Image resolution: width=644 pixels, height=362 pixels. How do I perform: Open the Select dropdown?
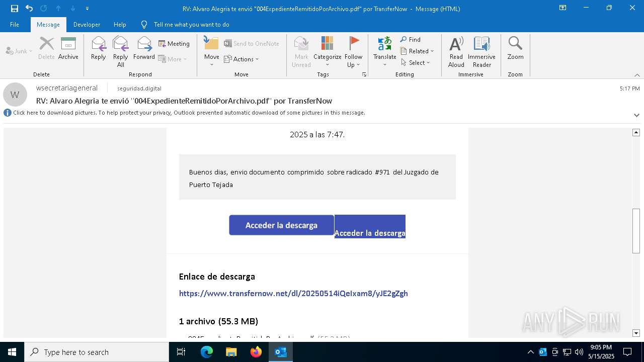pos(416,62)
